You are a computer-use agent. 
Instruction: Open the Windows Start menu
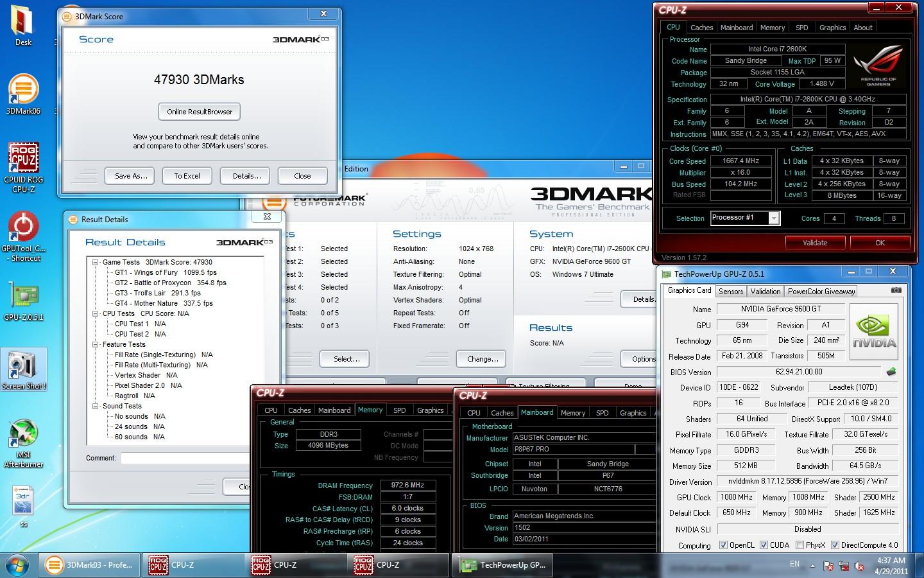(x=17, y=565)
